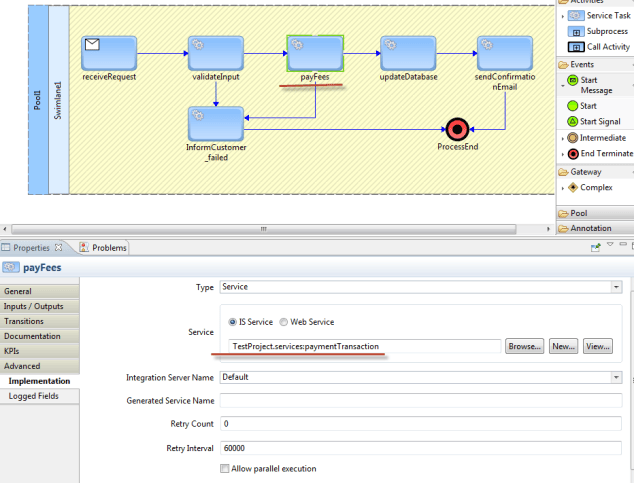Image resolution: width=634 pixels, height=483 pixels.
Task: Click the Browse... button
Action: tap(524, 346)
